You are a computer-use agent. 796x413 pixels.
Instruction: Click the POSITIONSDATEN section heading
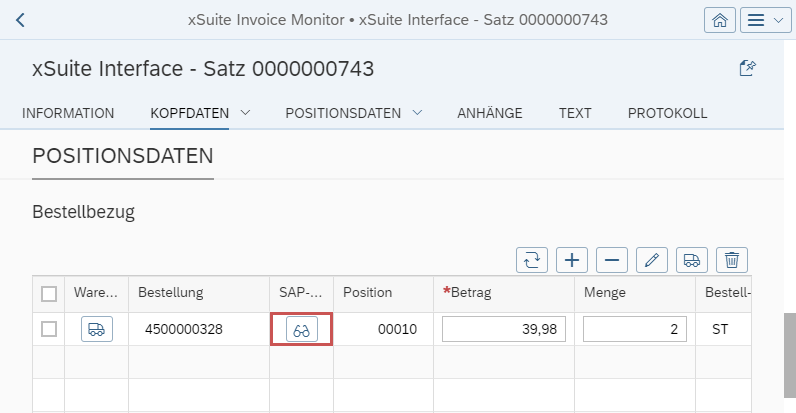point(123,156)
